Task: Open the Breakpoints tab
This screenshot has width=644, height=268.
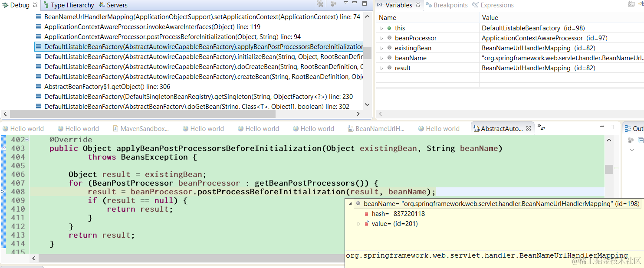Action: (447, 5)
